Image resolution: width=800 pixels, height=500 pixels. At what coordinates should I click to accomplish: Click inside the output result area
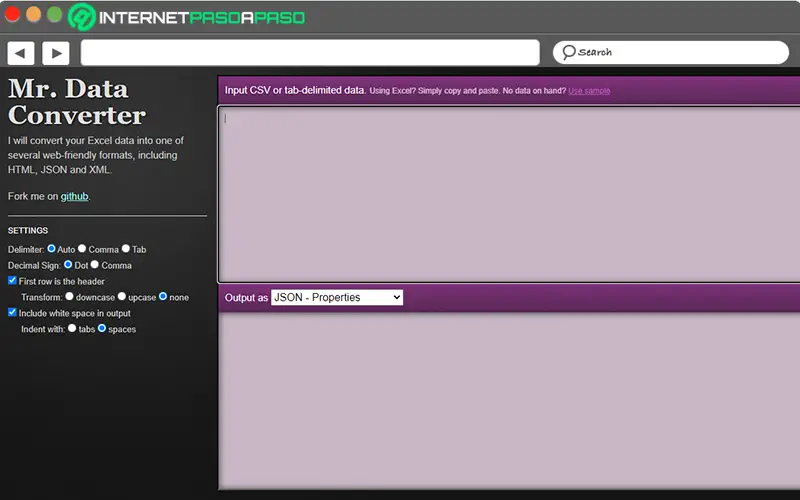click(509, 401)
